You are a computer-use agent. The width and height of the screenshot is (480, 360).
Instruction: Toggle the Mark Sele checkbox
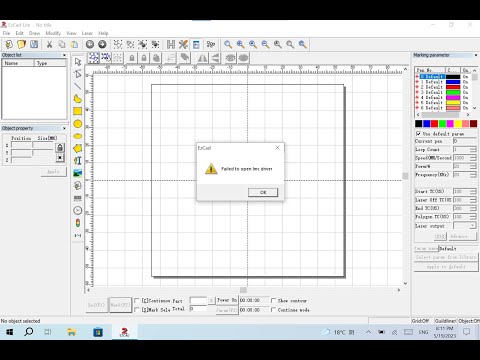click(x=137, y=310)
